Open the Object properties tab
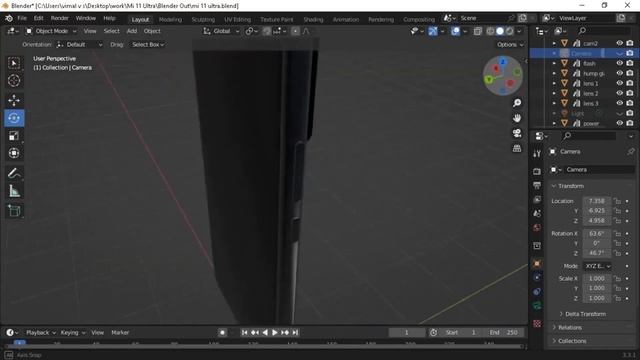 pyautogui.click(x=537, y=264)
